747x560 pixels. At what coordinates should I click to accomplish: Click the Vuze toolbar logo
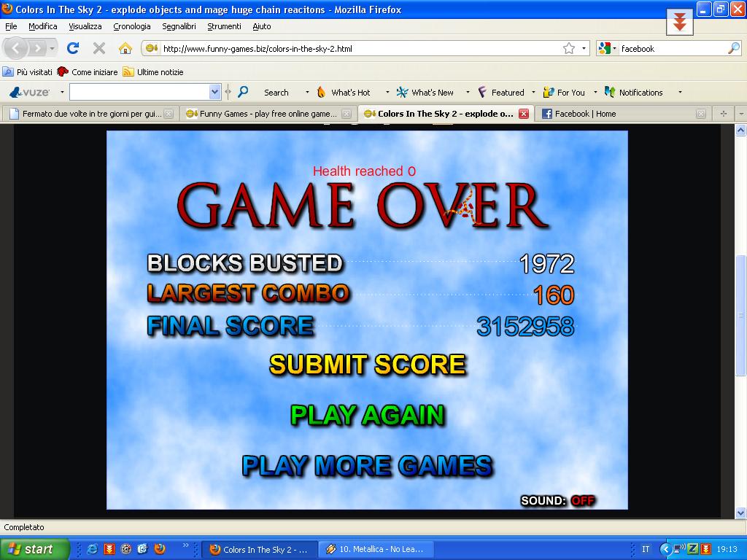pyautogui.click(x=29, y=93)
